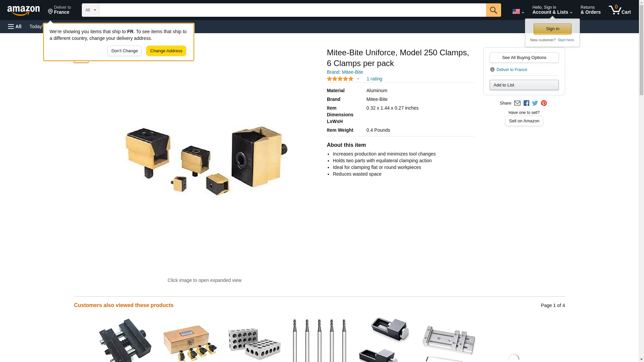
Task: Open the All hamburger menu
Action: tap(15, 26)
